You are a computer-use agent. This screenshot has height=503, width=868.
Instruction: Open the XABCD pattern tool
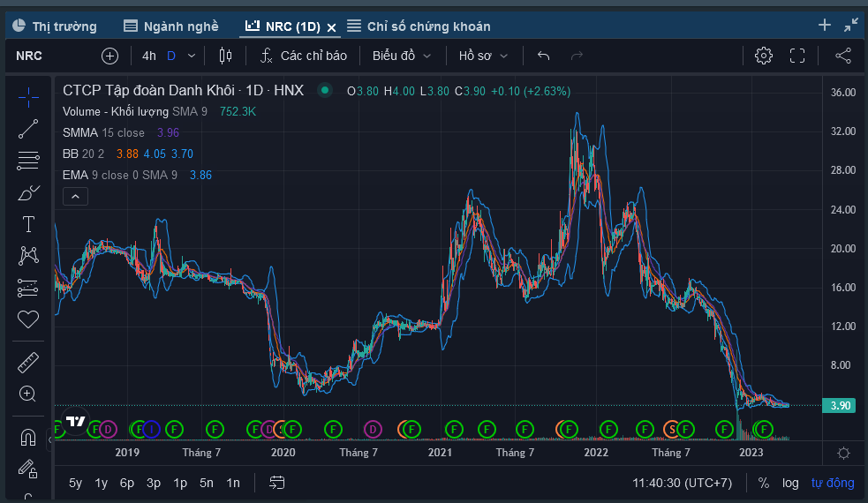point(28,256)
